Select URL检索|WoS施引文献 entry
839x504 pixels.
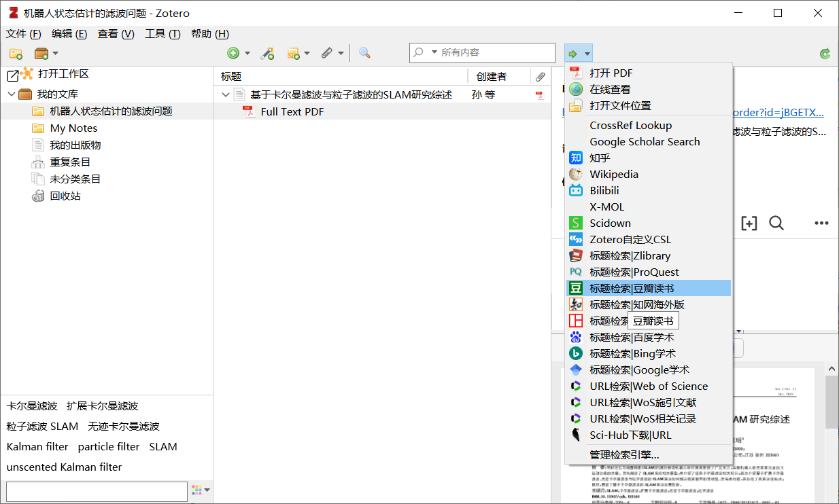[x=649, y=402]
